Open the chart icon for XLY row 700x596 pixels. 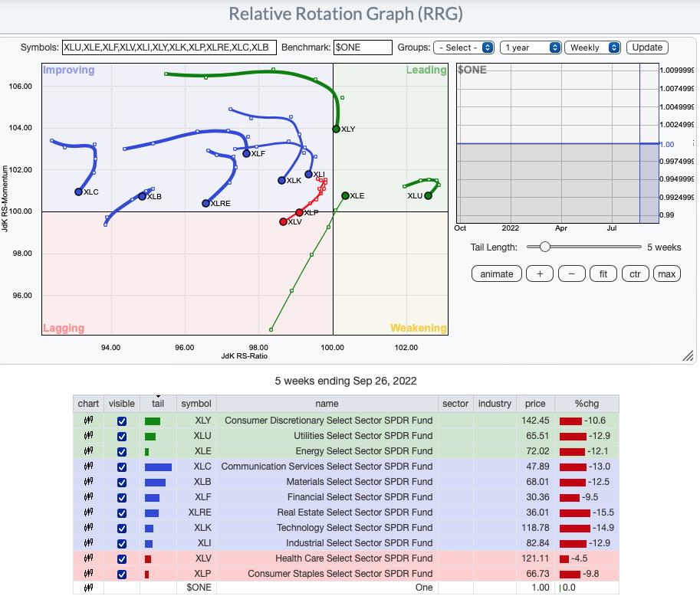[x=88, y=420]
